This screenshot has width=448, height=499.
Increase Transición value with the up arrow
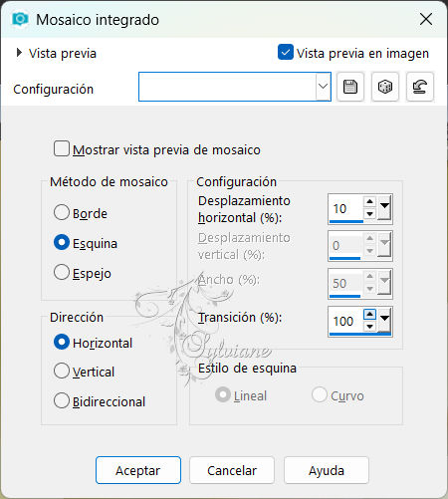pos(369,314)
